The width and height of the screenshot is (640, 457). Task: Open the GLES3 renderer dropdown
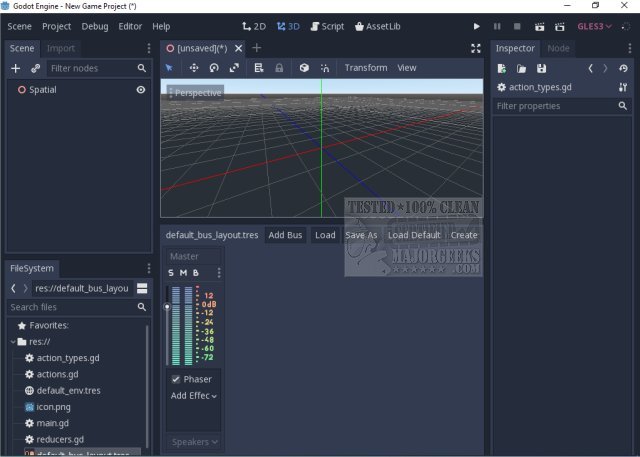click(594, 26)
